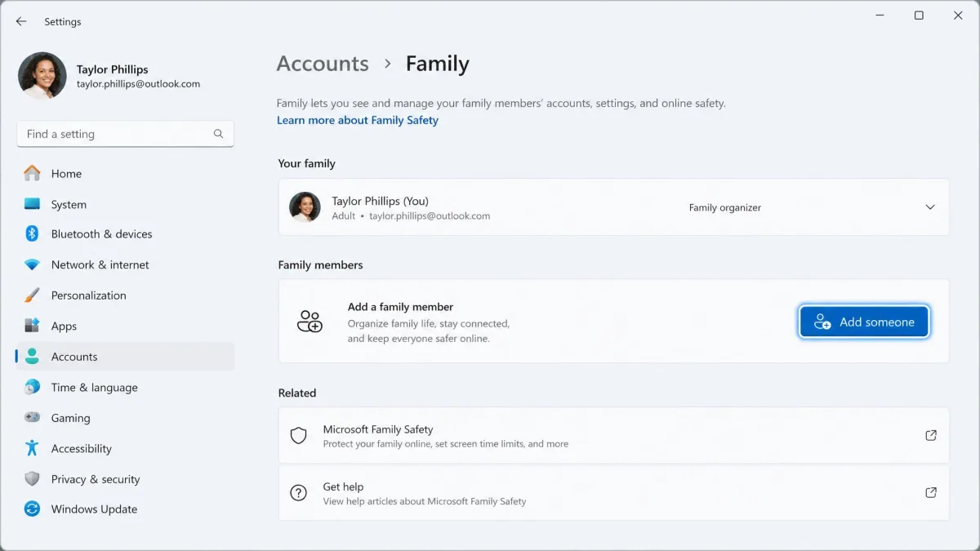Open external link icon for Family Safety
The width and height of the screenshot is (980, 551).
click(931, 435)
